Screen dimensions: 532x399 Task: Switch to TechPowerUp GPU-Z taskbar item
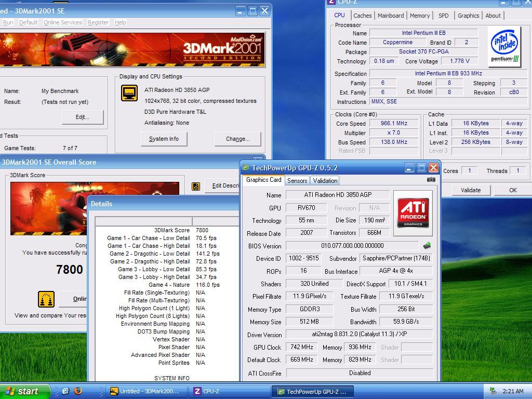tap(312, 391)
